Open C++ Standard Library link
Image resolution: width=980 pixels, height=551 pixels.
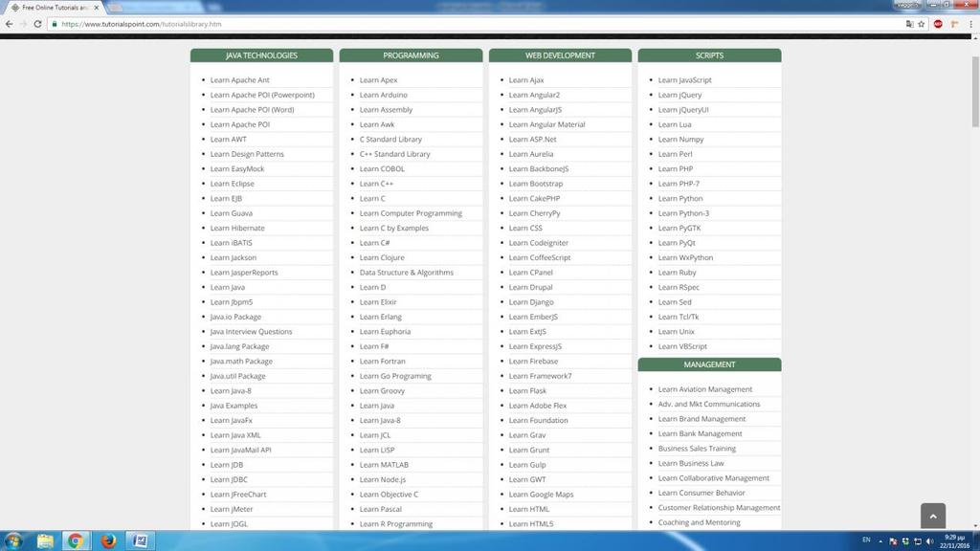(x=395, y=154)
